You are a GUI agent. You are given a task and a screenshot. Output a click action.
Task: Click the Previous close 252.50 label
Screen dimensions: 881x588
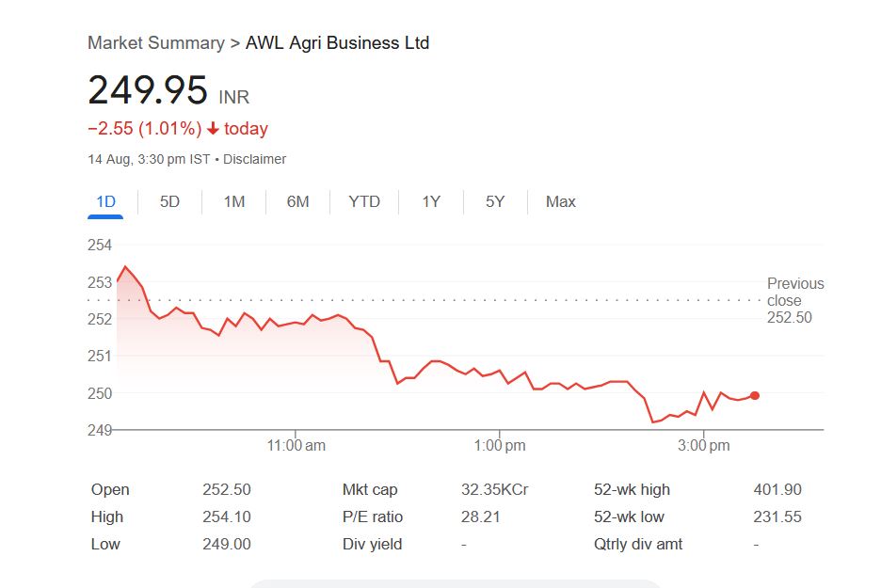[x=795, y=300]
